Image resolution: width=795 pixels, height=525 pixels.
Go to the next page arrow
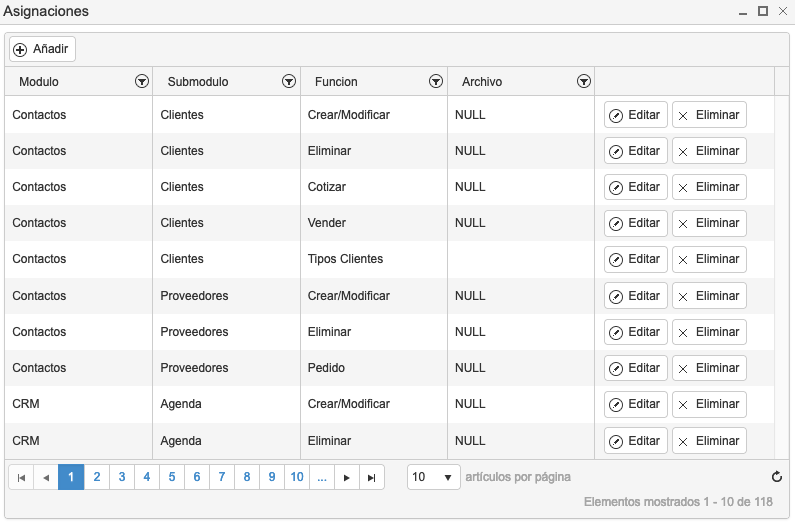[347, 477]
